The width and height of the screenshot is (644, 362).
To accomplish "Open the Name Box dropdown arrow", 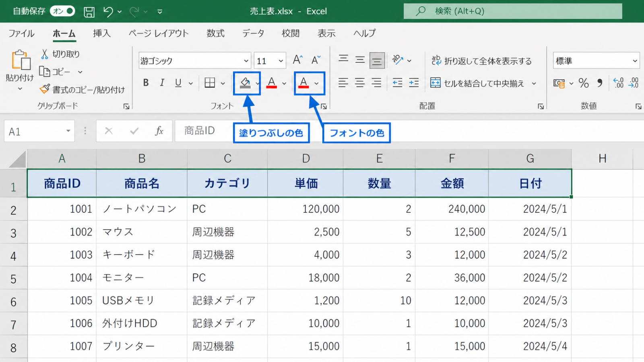I will click(x=68, y=131).
